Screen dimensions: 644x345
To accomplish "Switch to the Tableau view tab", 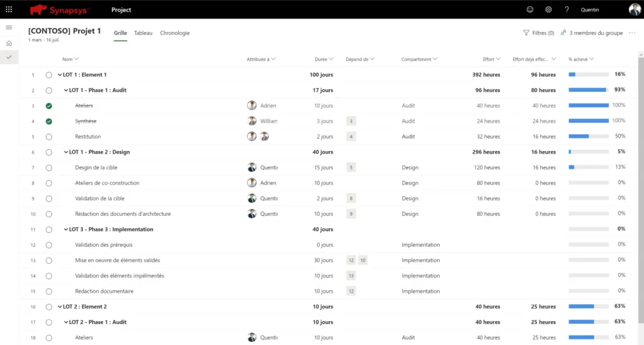I will point(143,33).
